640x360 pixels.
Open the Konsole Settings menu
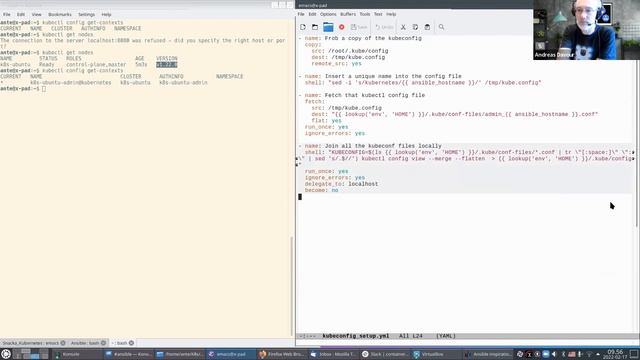pyautogui.click(x=86, y=14)
